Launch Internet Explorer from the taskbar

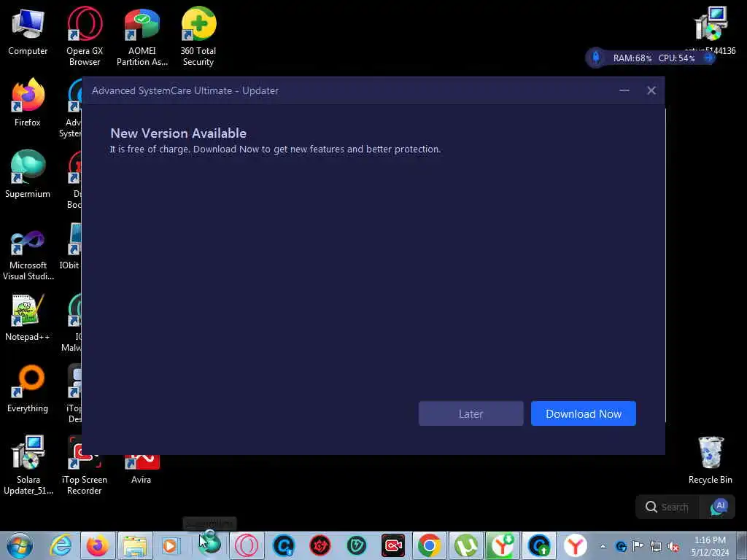[61, 545]
